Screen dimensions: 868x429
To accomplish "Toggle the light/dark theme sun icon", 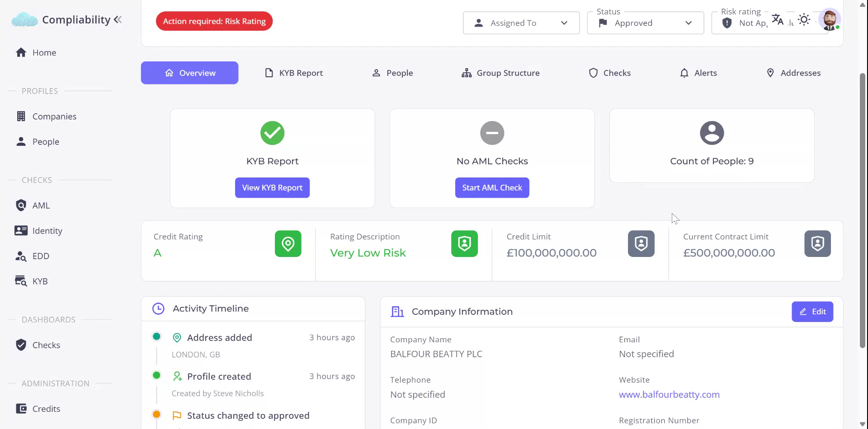I will [x=804, y=20].
